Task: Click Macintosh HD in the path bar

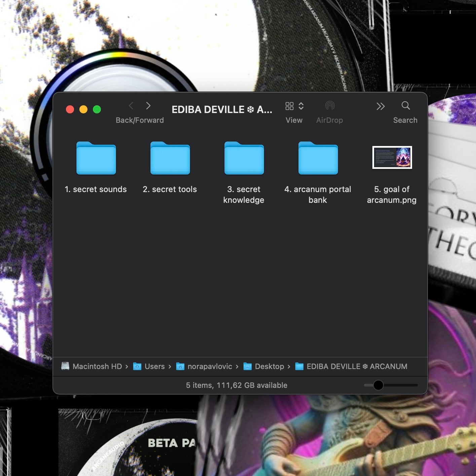Action: [97, 366]
